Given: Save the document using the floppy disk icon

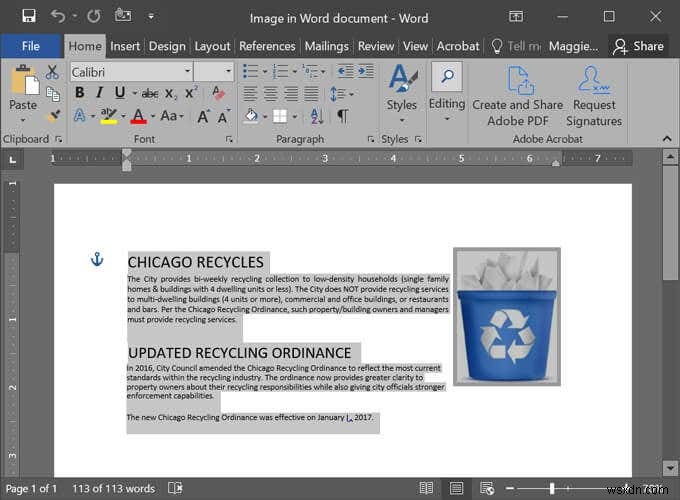Looking at the screenshot, I should [28, 17].
